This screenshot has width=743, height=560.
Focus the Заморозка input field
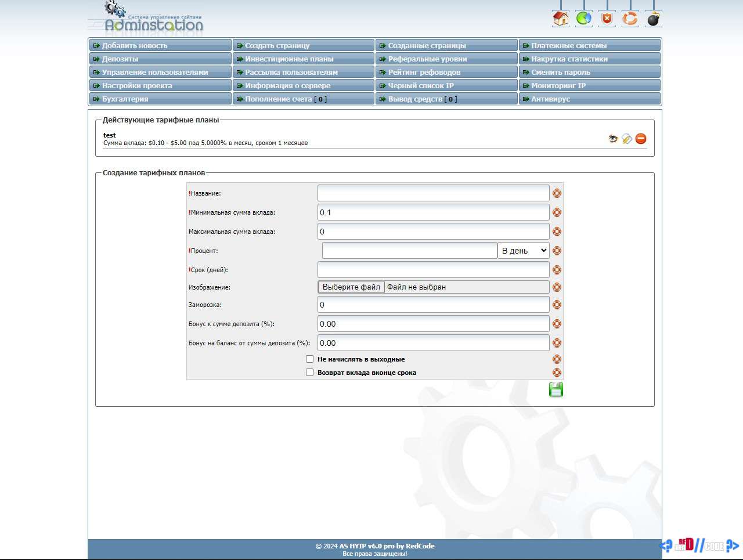pos(433,305)
